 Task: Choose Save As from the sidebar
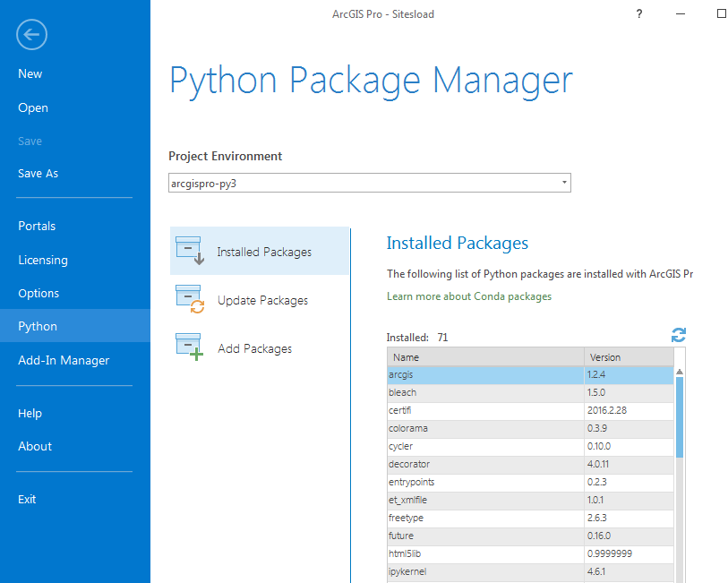click(38, 173)
